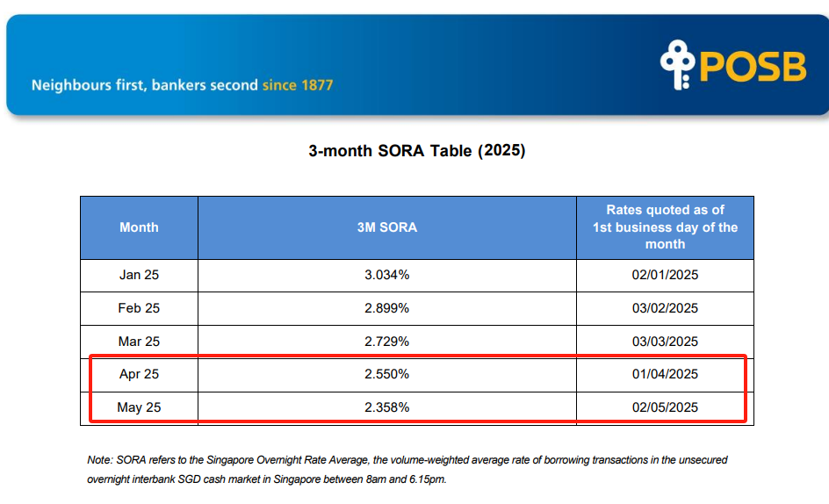Screen dimensions: 829x504
Task: Click the 2.899% rate value
Action: point(387,308)
